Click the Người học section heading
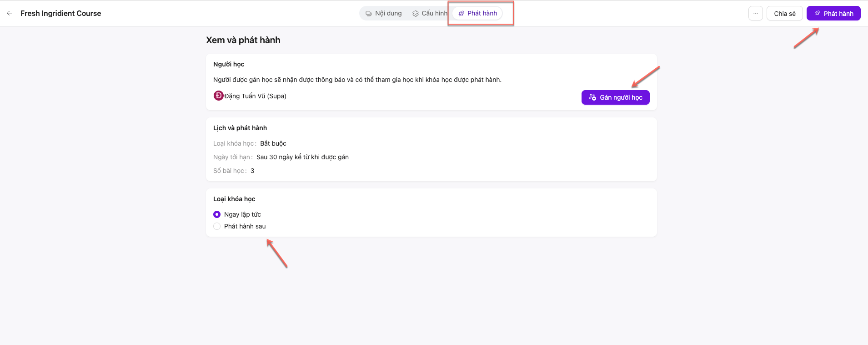 (x=229, y=64)
